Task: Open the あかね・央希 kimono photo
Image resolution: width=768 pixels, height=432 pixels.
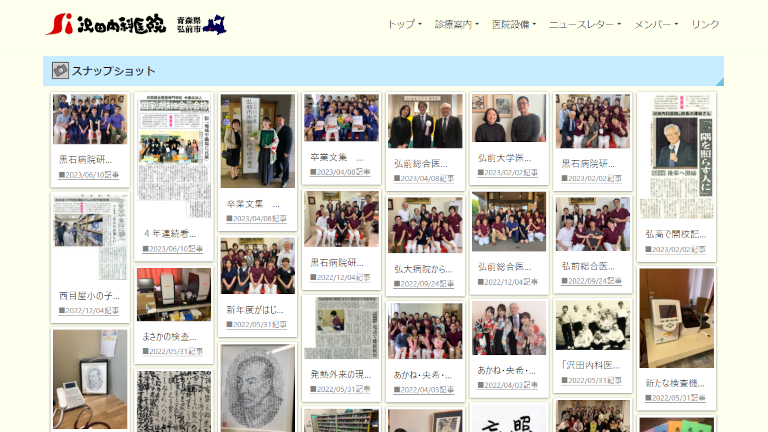Action: (x=509, y=328)
